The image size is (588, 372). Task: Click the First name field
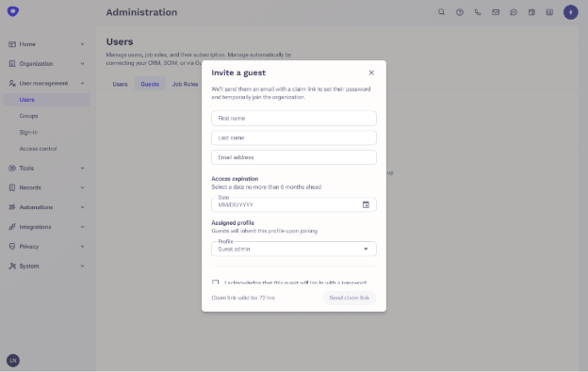(294, 118)
